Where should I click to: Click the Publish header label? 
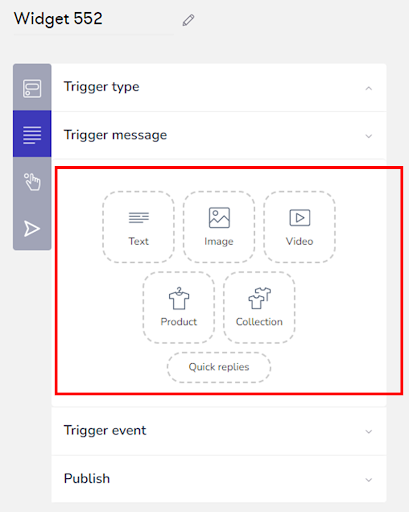point(87,479)
